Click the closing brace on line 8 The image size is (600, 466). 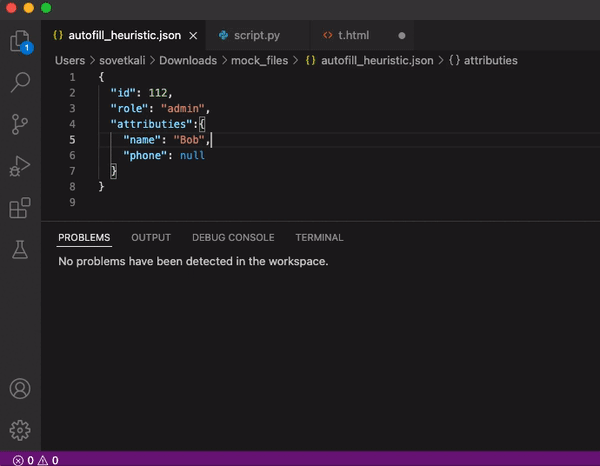pos(101,187)
